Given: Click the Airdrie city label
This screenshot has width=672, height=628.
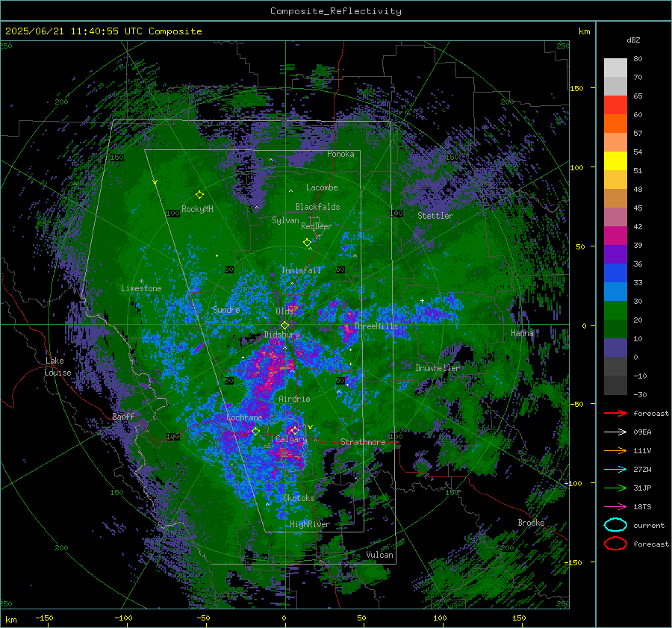Looking at the screenshot, I should pyautogui.click(x=294, y=399).
